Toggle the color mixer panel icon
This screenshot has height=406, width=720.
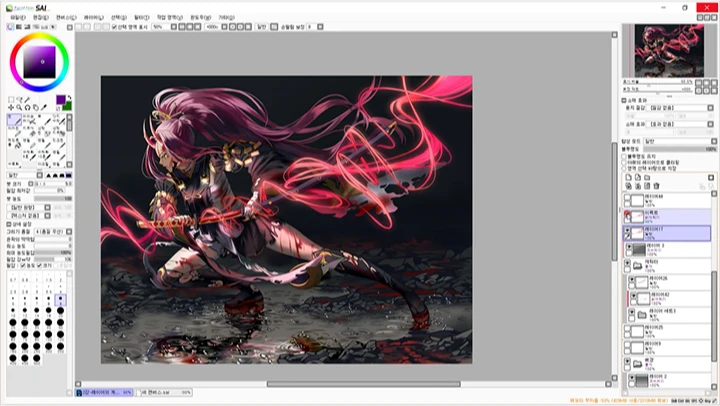pos(36,27)
